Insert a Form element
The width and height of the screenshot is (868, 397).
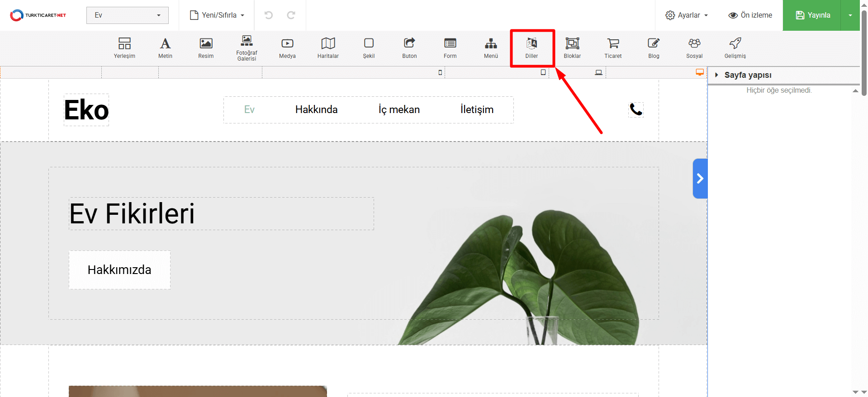[450, 48]
